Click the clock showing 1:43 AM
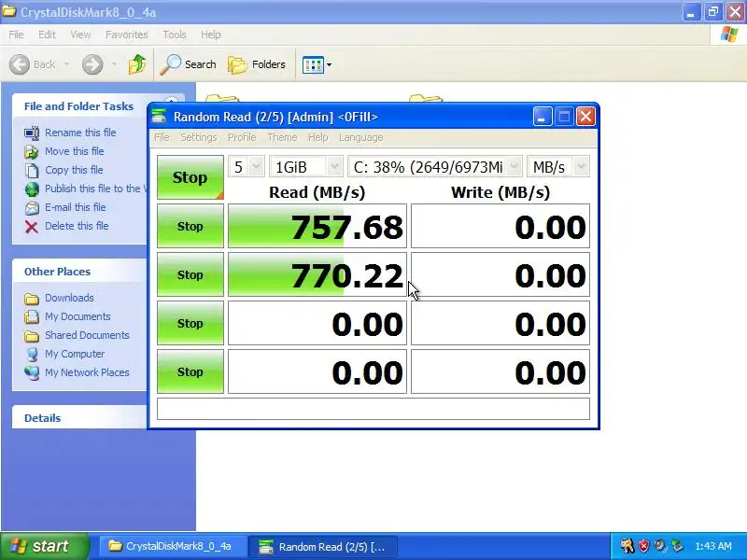 pos(713,546)
